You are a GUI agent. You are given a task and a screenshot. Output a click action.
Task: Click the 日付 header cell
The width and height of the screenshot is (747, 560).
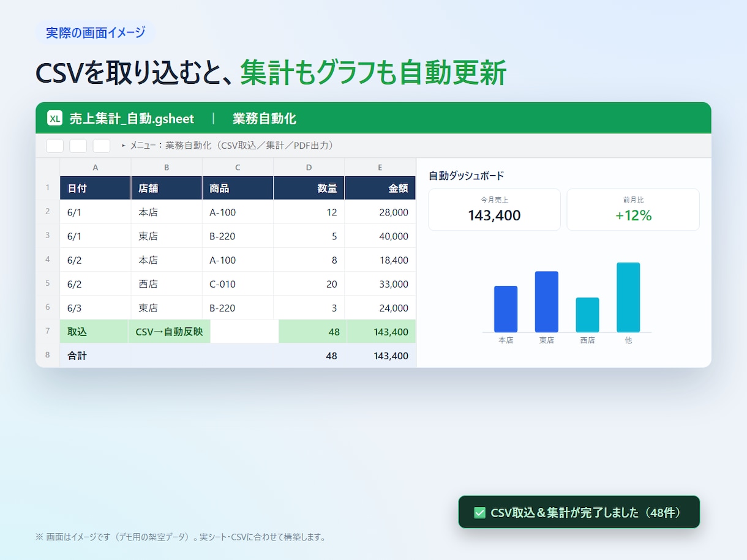pyautogui.click(x=96, y=188)
